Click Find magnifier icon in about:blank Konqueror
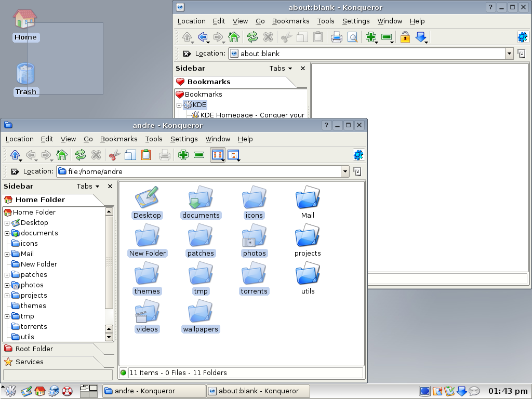 click(x=352, y=37)
